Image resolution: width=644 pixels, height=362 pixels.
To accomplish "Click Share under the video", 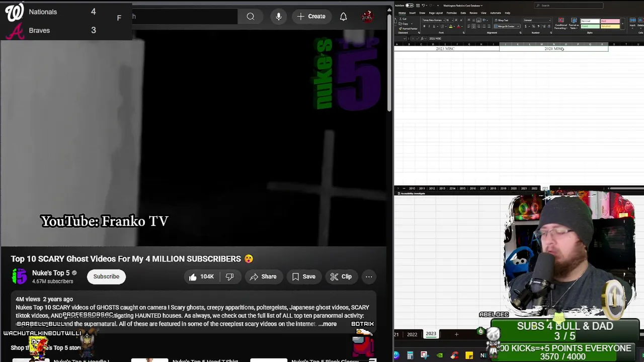I will [263, 277].
